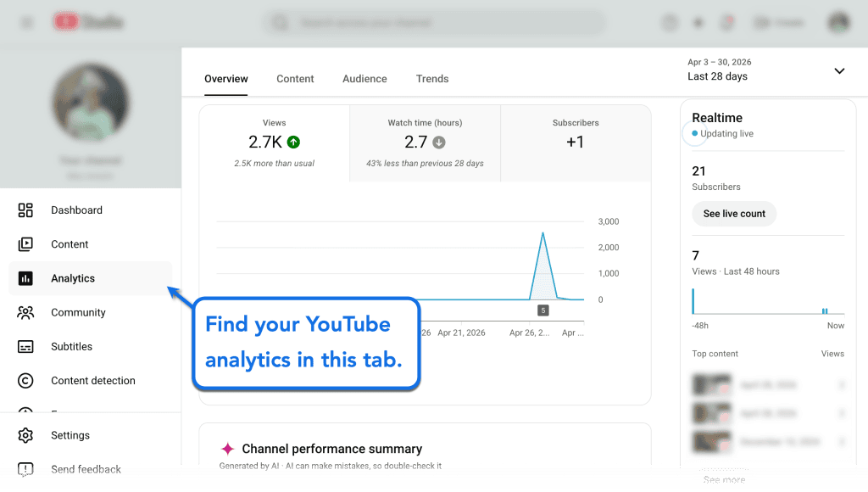Click the third Top content thumbnail
Image resolution: width=868 pixels, height=492 pixels.
point(711,442)
